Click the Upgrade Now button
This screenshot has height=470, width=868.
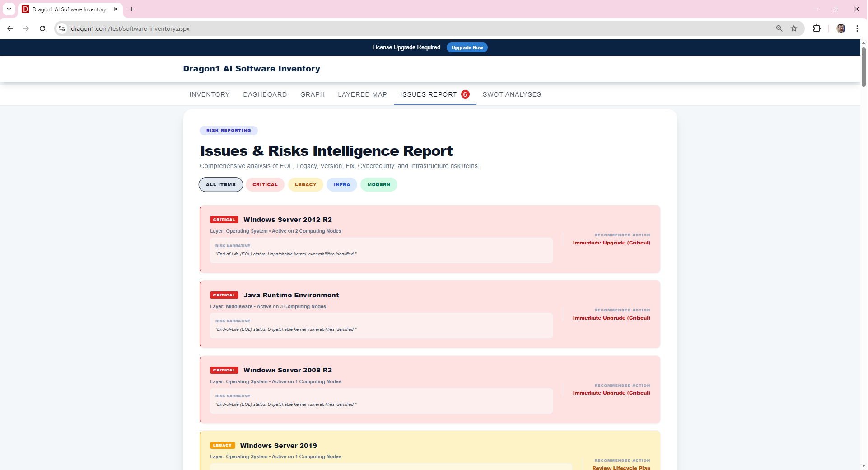(x=467, y=47)
